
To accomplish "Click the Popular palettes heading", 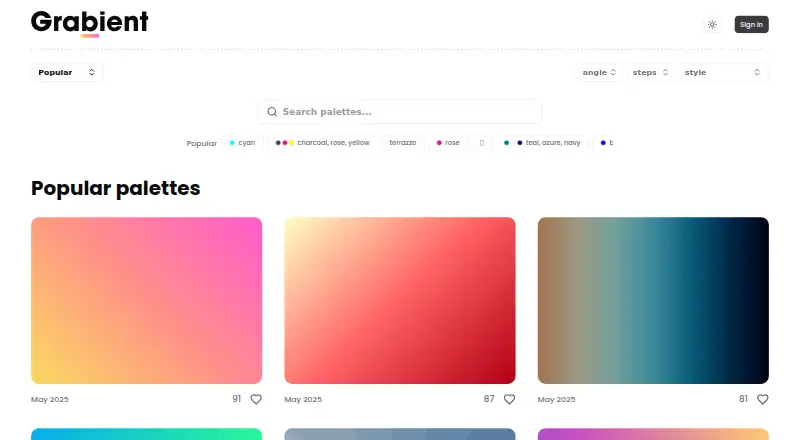I will [116, 188].
